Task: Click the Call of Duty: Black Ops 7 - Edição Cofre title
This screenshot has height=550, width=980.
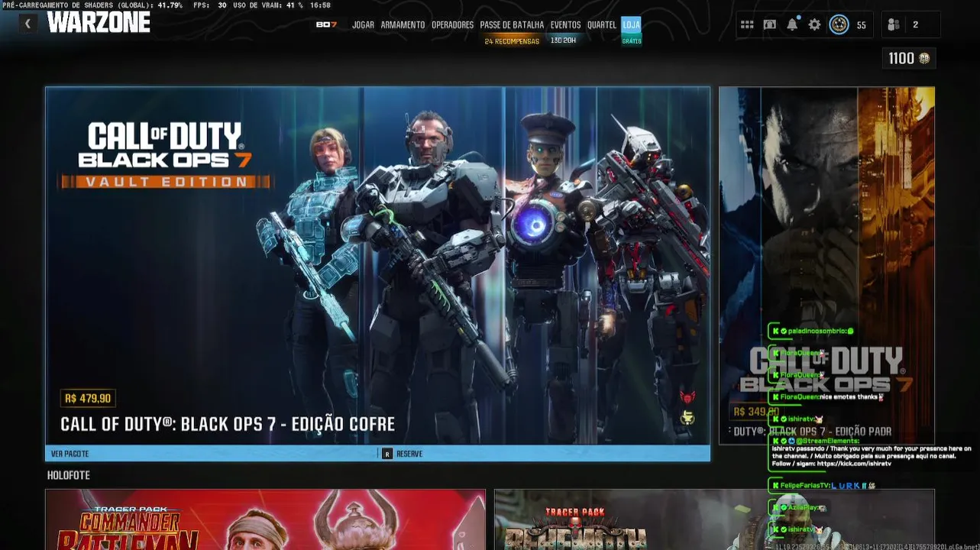Action: click(228, 424)
